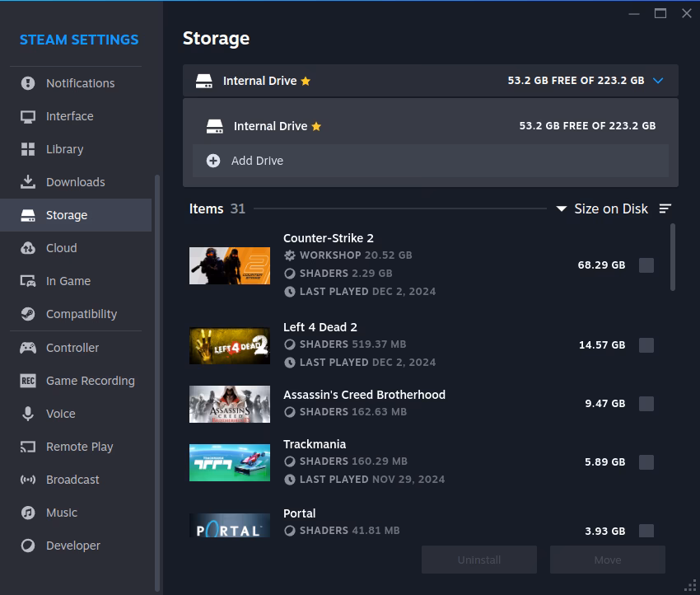Viewport: 700px width, 595px height.
Task: Tick the Trackmania checkbox
Action: (646, 462)
